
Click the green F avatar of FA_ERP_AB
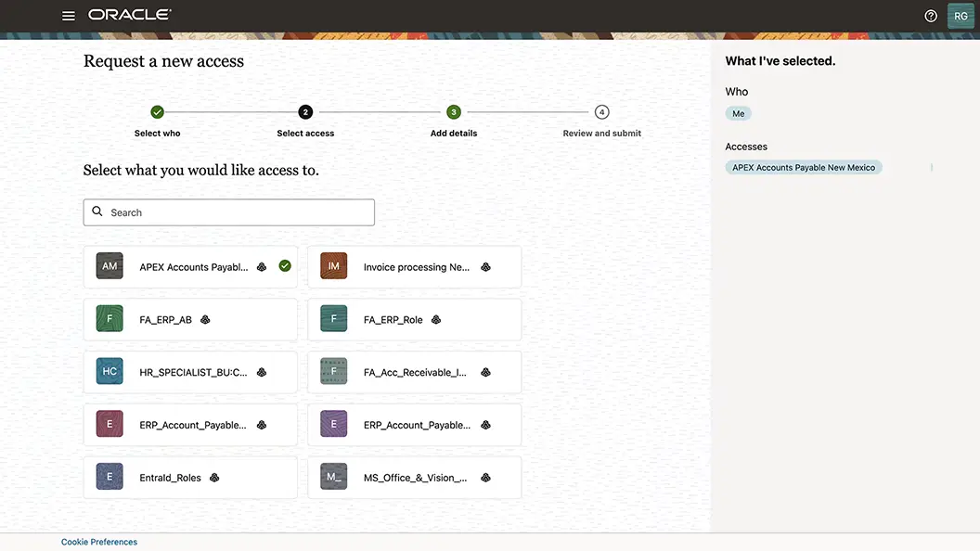click(110, 318)
